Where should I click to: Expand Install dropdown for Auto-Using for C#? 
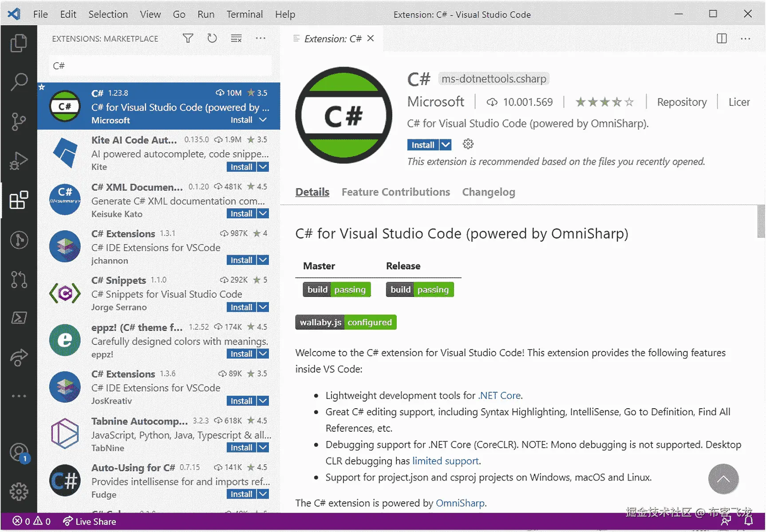pyautogui.click(x=263, y=494)
